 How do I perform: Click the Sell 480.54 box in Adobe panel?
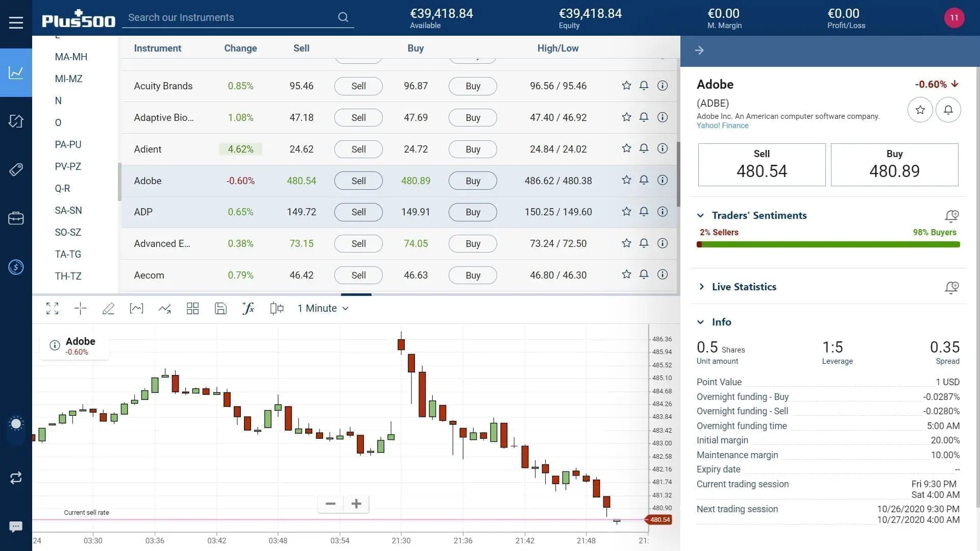coord(762,164)
